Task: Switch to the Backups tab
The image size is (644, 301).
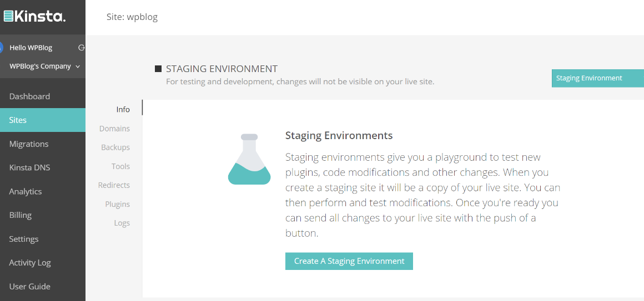Action: 115,147
